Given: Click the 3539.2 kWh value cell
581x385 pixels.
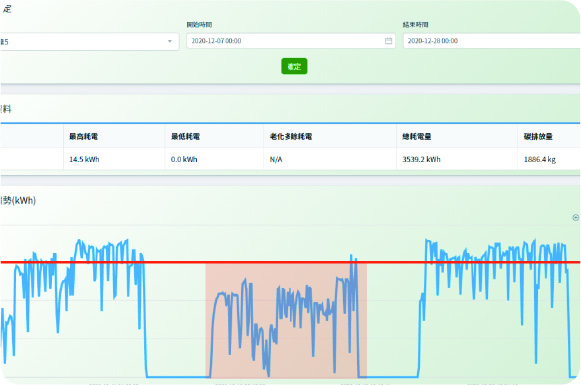Looking at the screenshot, I should coord(457,159).
